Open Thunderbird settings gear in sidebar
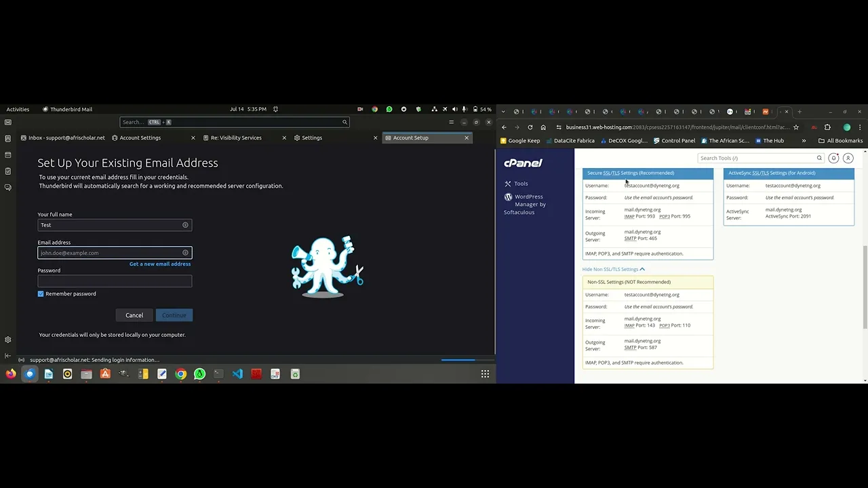The width and height of the screenshot is (868, 488). pos(7,340)
